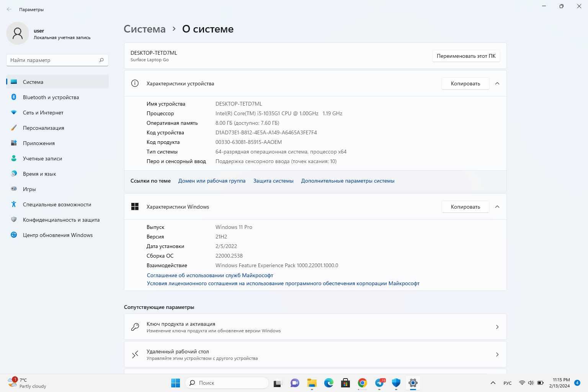The height and width of the screenshot is (392, 588).
Task: Copy device specs with Копировать button
Action: point(465,83)
